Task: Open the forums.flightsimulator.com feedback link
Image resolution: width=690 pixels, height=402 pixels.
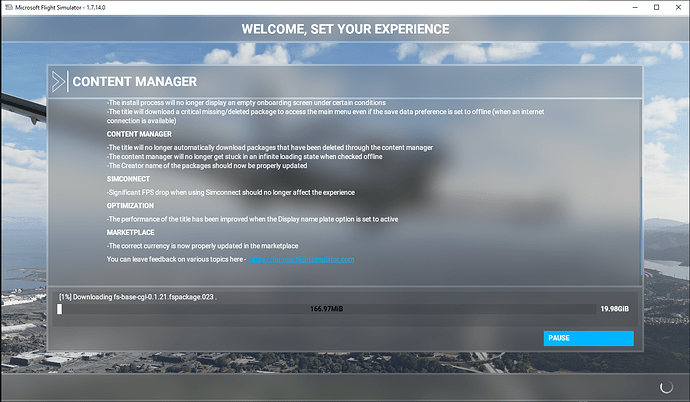Action: [301, 259]
